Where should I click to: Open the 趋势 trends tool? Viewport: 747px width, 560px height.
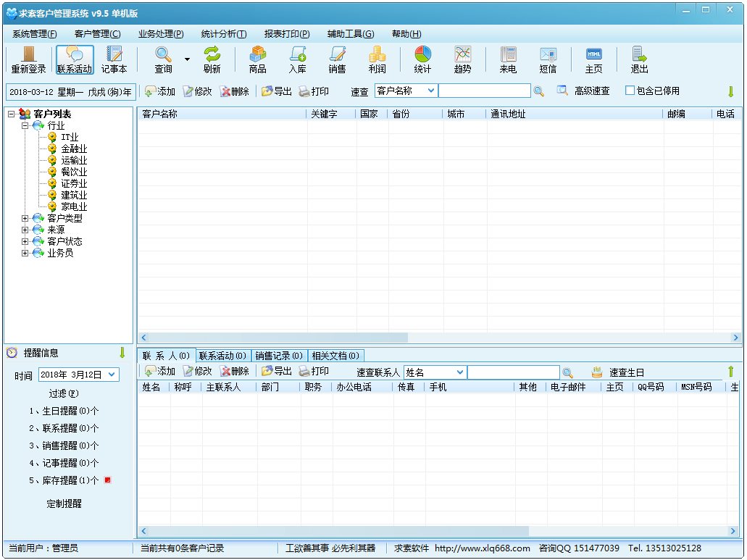pos(463,59)
